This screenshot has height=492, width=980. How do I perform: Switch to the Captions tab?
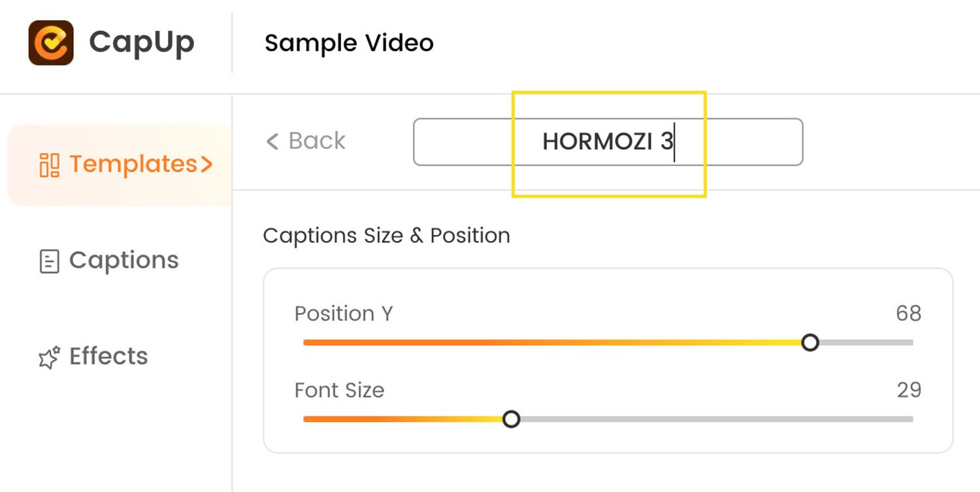click(109, 261)
